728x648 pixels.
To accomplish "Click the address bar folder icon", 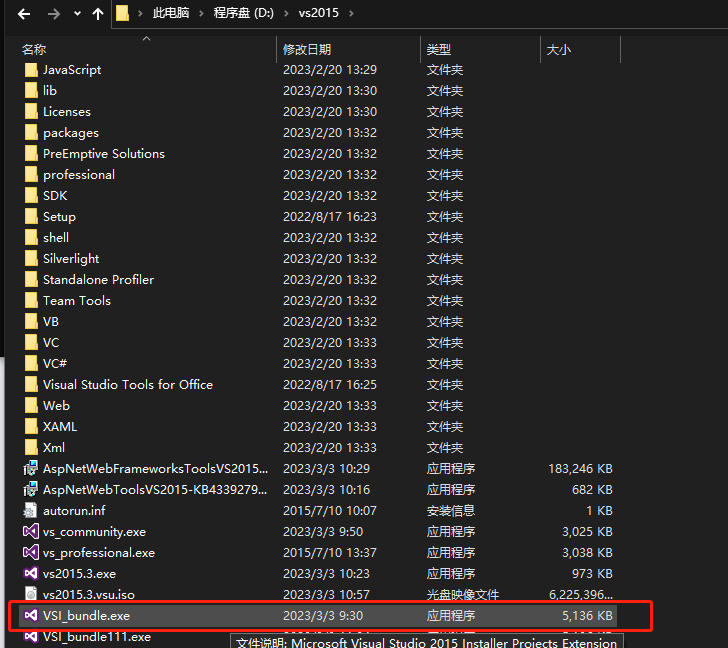I will click(122, 13).
